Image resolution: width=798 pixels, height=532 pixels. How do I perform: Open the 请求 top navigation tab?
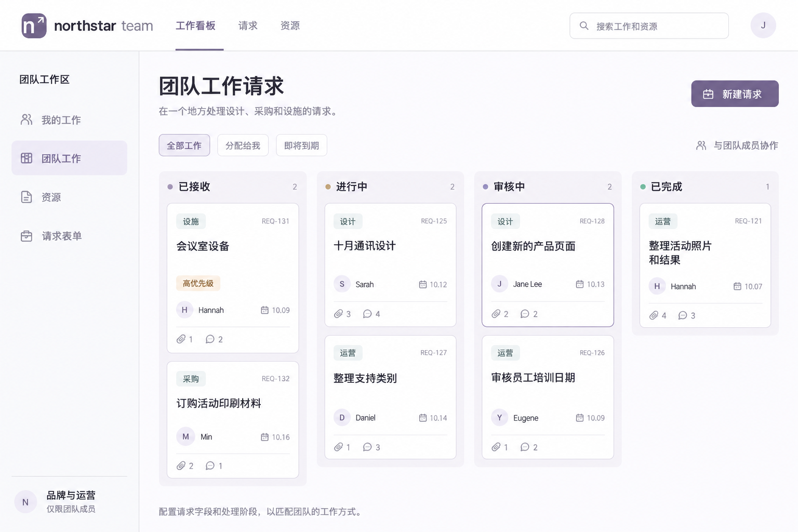(x=248, y=25)
